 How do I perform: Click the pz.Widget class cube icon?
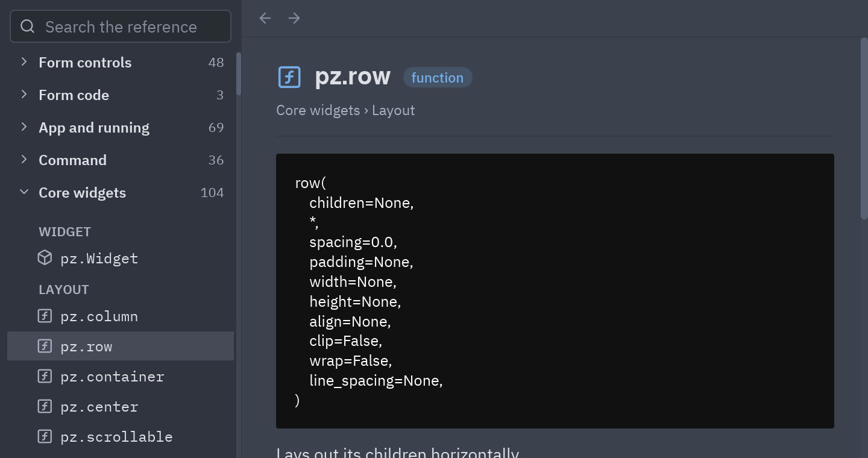click(45, 258)
